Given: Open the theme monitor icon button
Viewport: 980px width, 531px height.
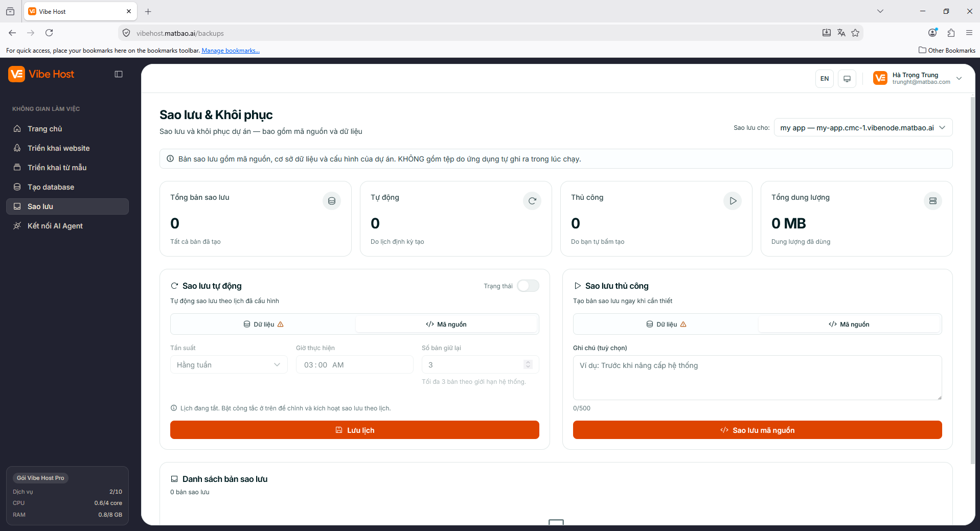Looking at the screenshot, I should tap(847, 79).
